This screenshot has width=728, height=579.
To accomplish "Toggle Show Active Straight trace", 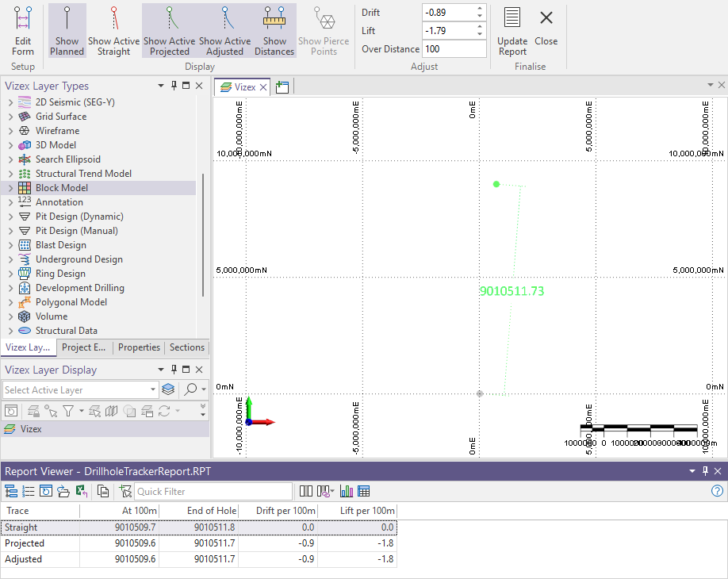I will pos(113,31).
